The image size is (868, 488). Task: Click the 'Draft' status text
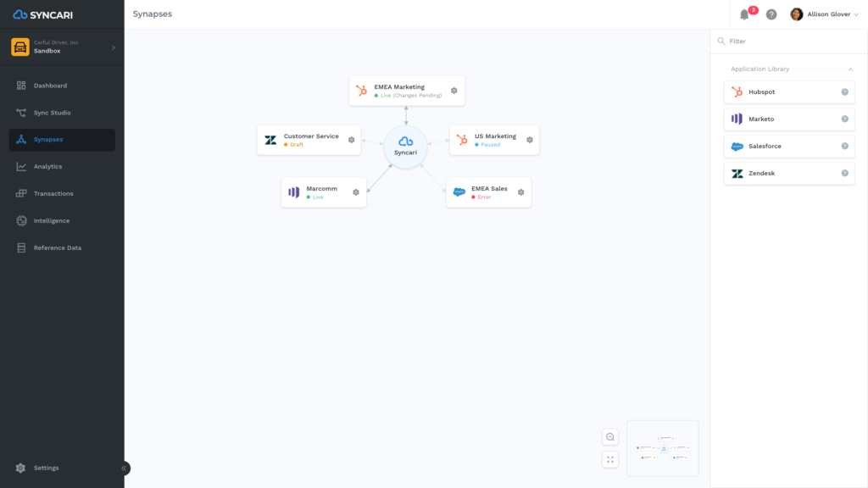pos(297,145)
